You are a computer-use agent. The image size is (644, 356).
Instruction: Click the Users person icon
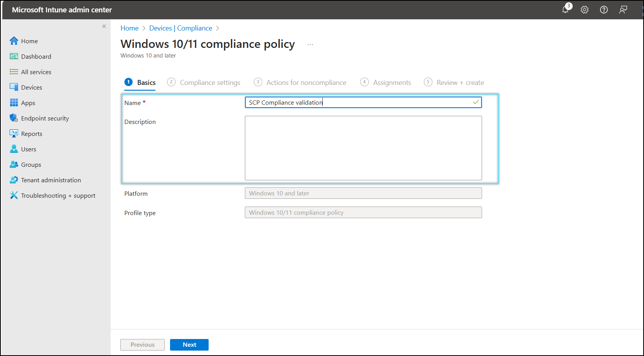tap(14, 149)
